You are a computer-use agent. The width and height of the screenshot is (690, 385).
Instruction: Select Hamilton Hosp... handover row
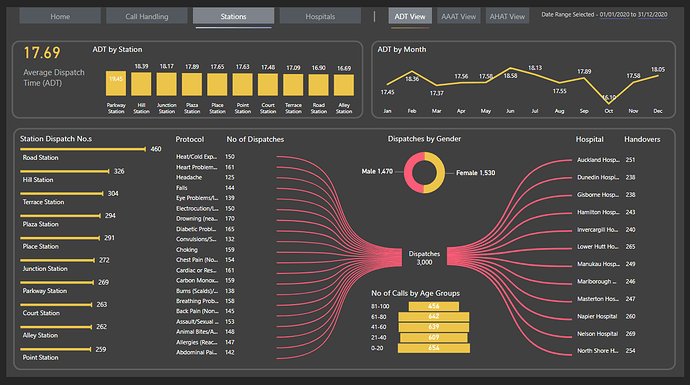point(606,212)
